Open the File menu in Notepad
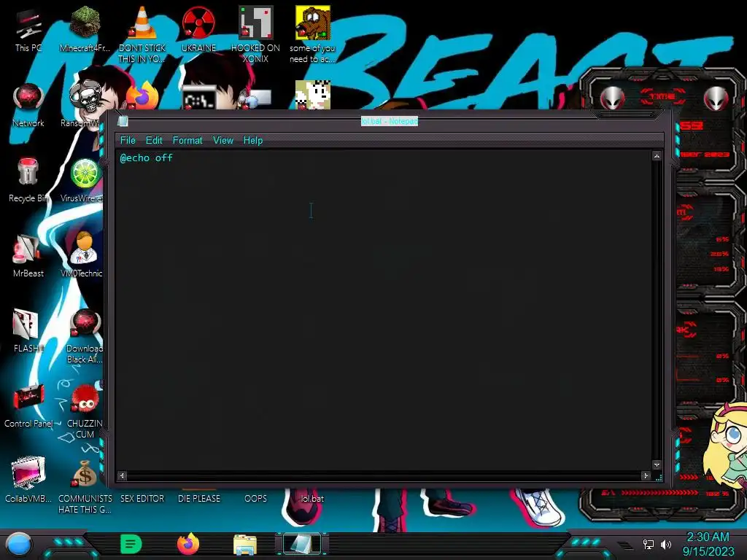Image resolution: width=747 pixels, height=560 pixels. tap(128, 141)
